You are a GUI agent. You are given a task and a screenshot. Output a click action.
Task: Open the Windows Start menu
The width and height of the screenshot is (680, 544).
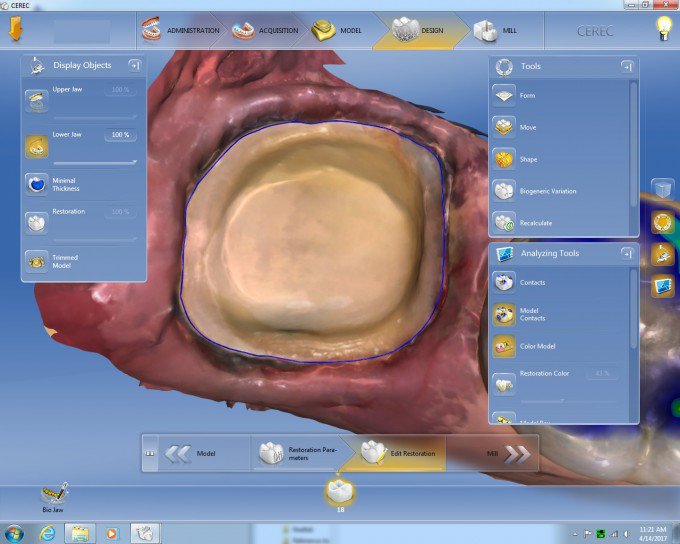coord(13,533)
